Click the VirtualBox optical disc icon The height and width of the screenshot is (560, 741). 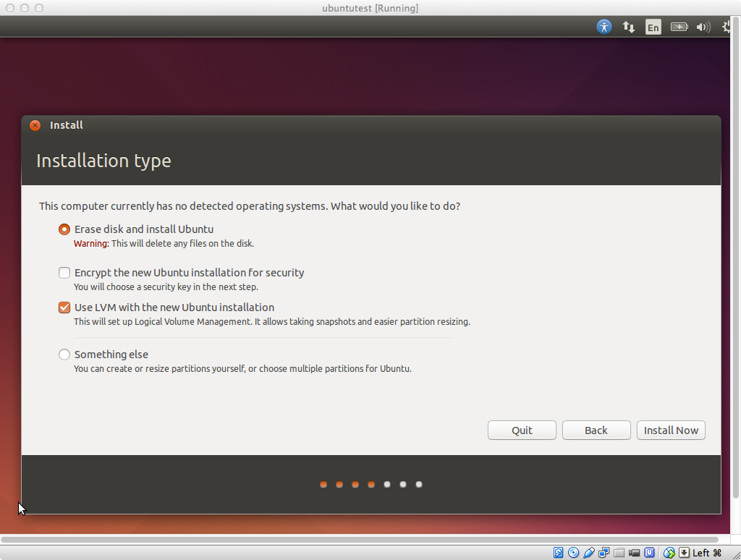tap(573, 553)
